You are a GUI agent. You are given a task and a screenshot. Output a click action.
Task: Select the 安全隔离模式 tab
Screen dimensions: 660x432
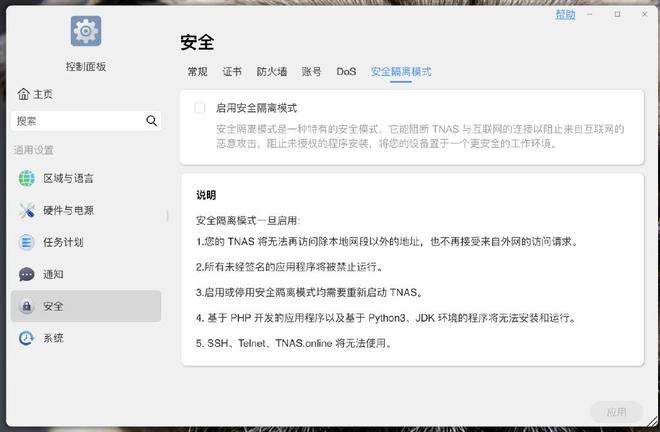pyautogui.click(x=401, y=72)
